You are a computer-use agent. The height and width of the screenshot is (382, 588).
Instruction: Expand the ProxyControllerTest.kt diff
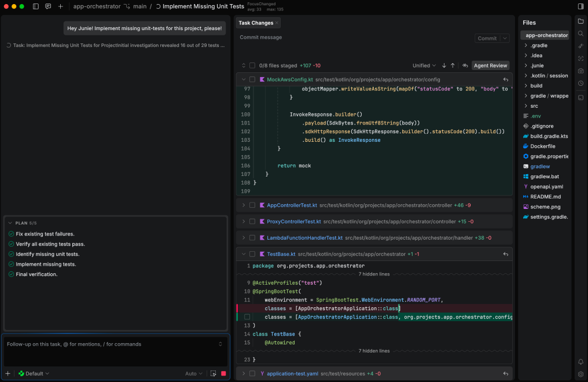point(244,222)
